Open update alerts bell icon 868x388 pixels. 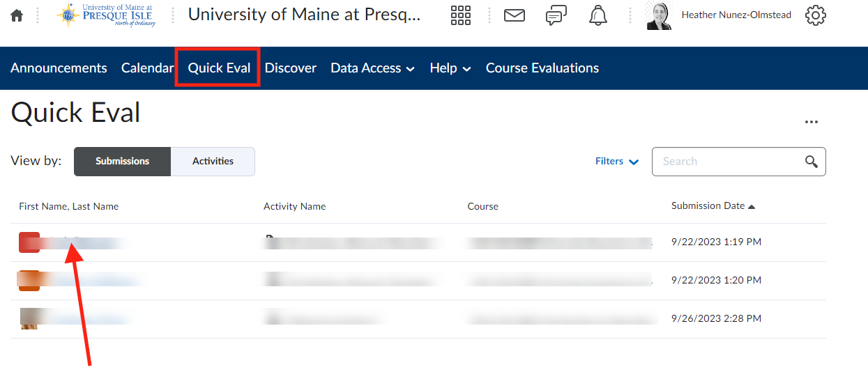point(598,15)
